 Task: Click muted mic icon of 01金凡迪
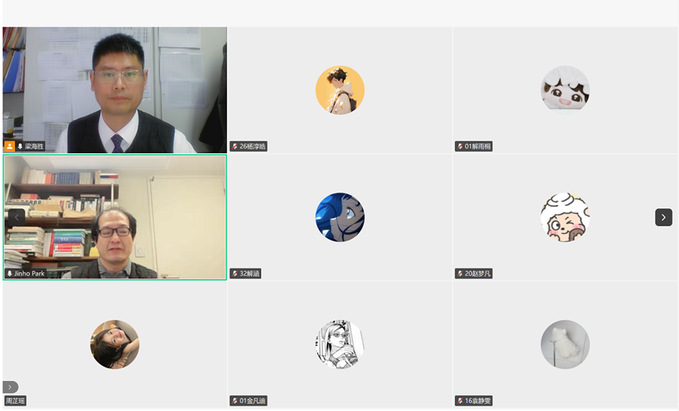(235, 401)
